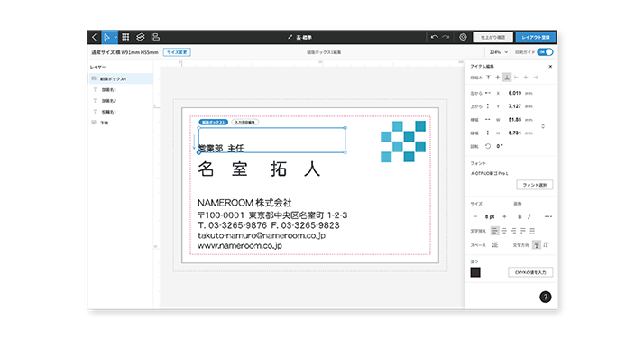The height and width of the screenshot is (339, 644).
Task: Click the email takuto-namuro@nameroom.co.jp
Action: coord(262,235)
